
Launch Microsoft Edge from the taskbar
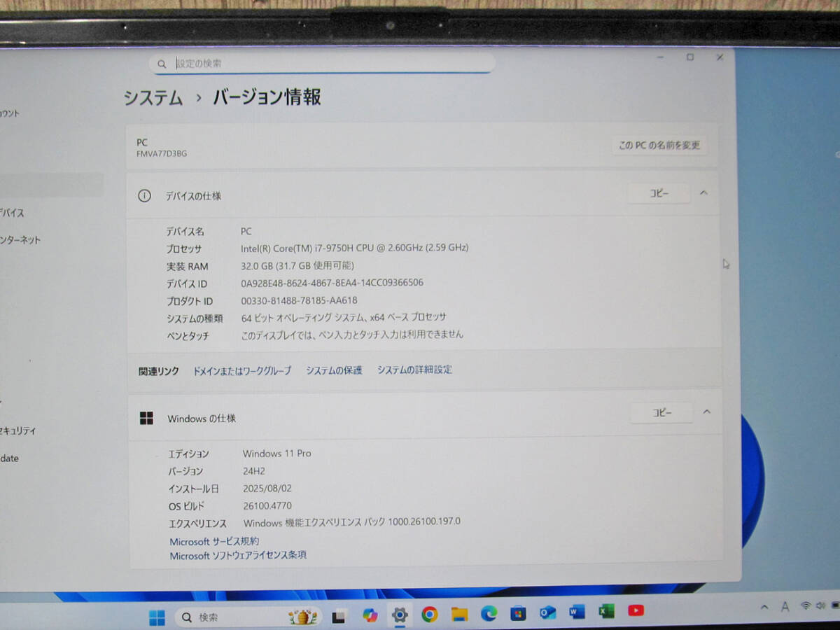(x=489, y=614)
